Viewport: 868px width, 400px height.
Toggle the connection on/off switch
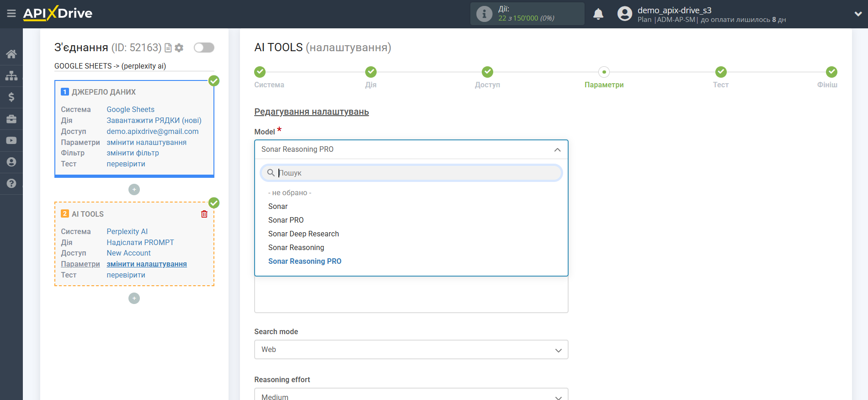(x=204, y=48)
